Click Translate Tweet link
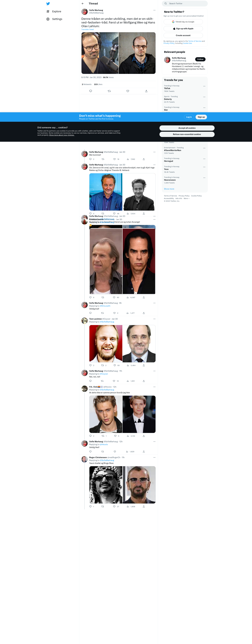The image size is (252, 644). click(x=88, y=30)
